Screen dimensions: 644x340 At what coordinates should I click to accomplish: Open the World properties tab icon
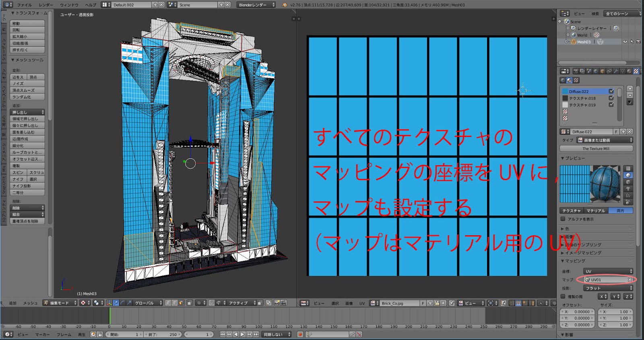596,71
